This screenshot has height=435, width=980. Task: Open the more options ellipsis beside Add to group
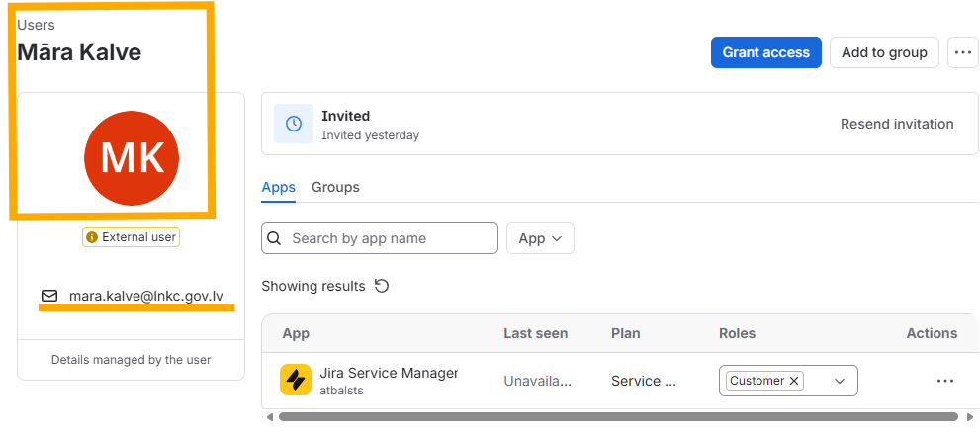963,52
